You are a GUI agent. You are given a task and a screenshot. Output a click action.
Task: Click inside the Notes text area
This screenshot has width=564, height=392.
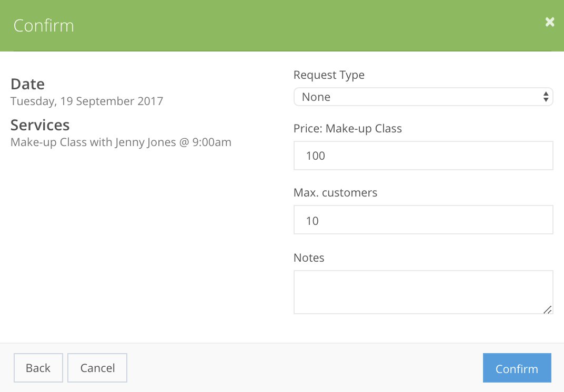pyautogui.click(x=423, y=292)
